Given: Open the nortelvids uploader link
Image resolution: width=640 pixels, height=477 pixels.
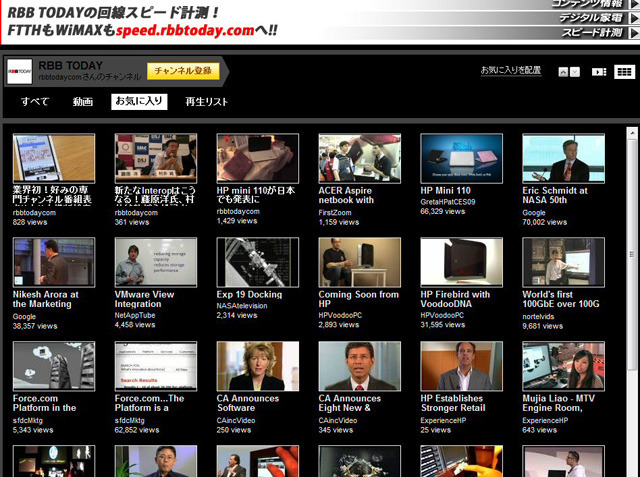Looking at the screenshot, I should click(x=538, y=317).
